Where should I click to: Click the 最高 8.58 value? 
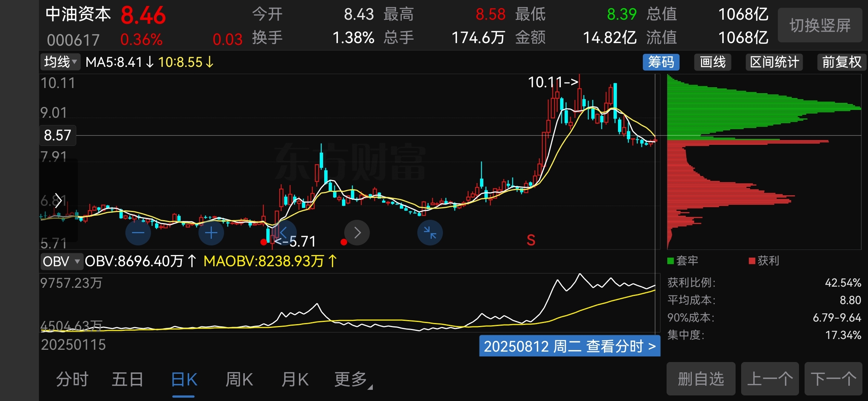(490, 14)
